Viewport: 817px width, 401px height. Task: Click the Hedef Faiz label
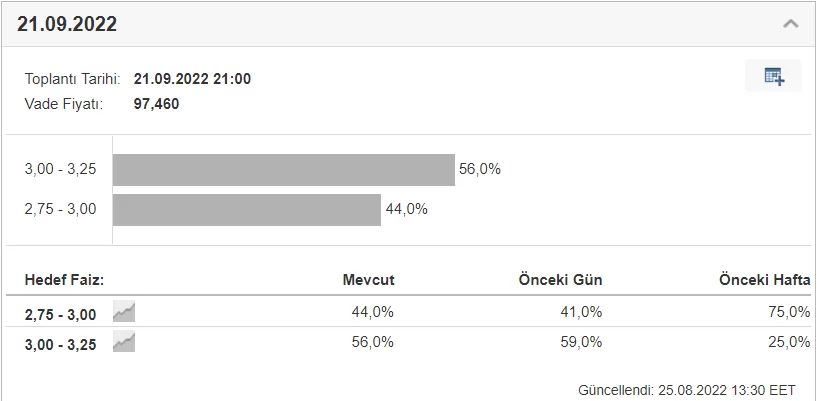click(x=64, y=280)
